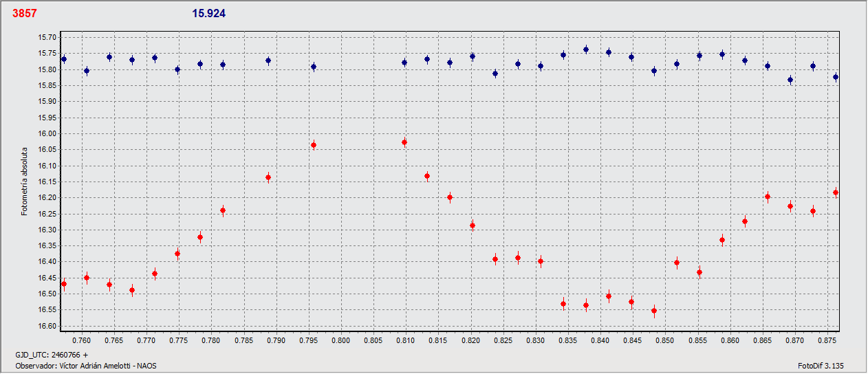Click the Observador: Víctor Adrián Amelotti - NAOS text
This screenshot has height=374, width=868.
point(86,366)
